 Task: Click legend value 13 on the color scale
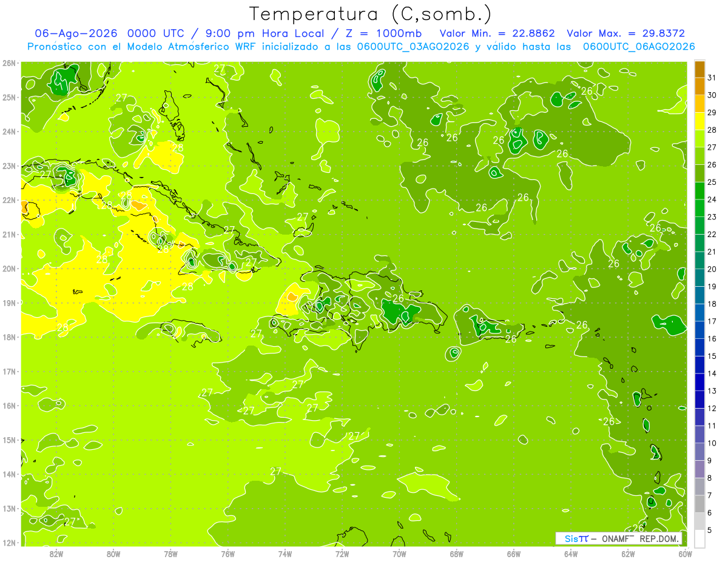coord(712,391)
